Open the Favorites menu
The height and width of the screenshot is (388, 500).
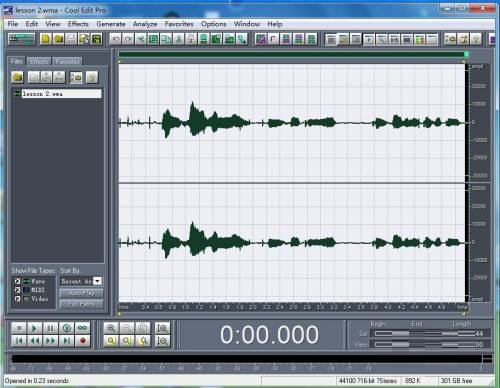click(x=179, y=24)
